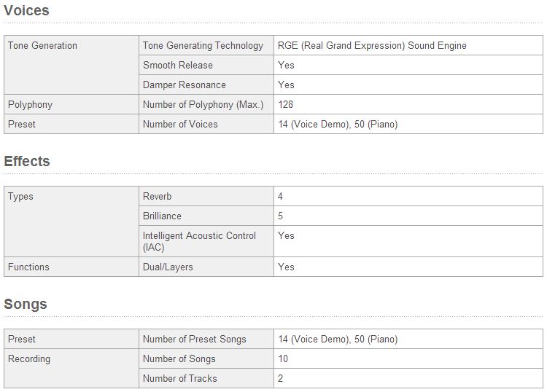Click the Recording category cell
The height and width of the screenshot is (392, 547).
[71, 368]
